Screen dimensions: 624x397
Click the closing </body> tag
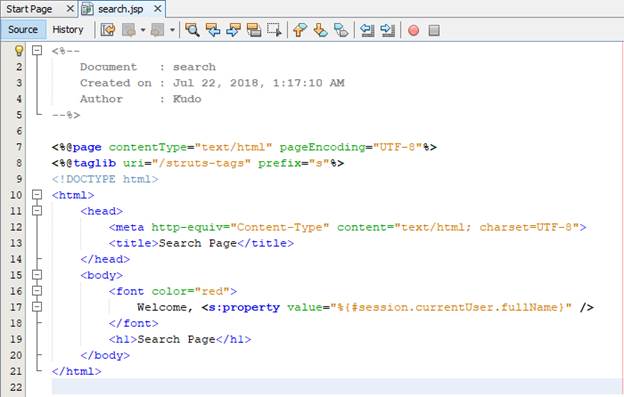[105, 355]
